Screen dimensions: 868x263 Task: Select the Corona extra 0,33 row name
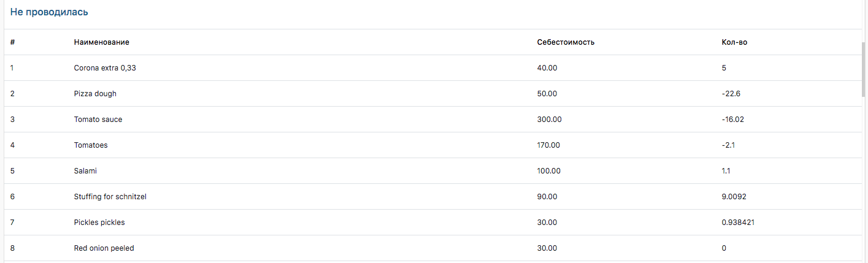[105, 68]
